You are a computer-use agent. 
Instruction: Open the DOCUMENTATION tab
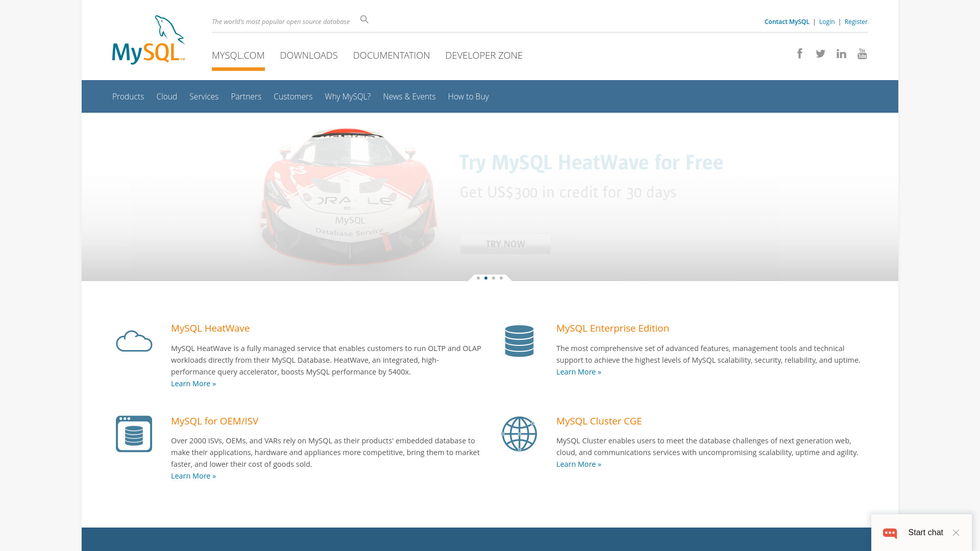pyautogui.click(x=391, y=55)
